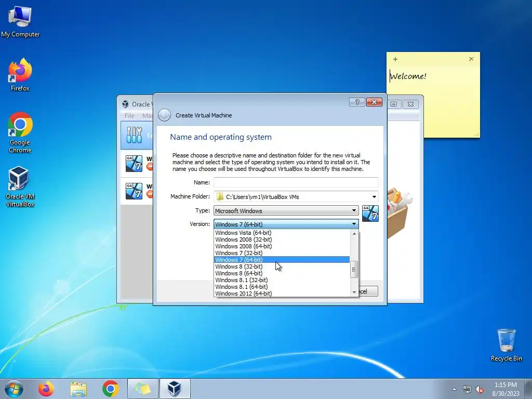Expand the Machine Folder dropdown
This screenshot has height=399, width=532.
[374, 197]
